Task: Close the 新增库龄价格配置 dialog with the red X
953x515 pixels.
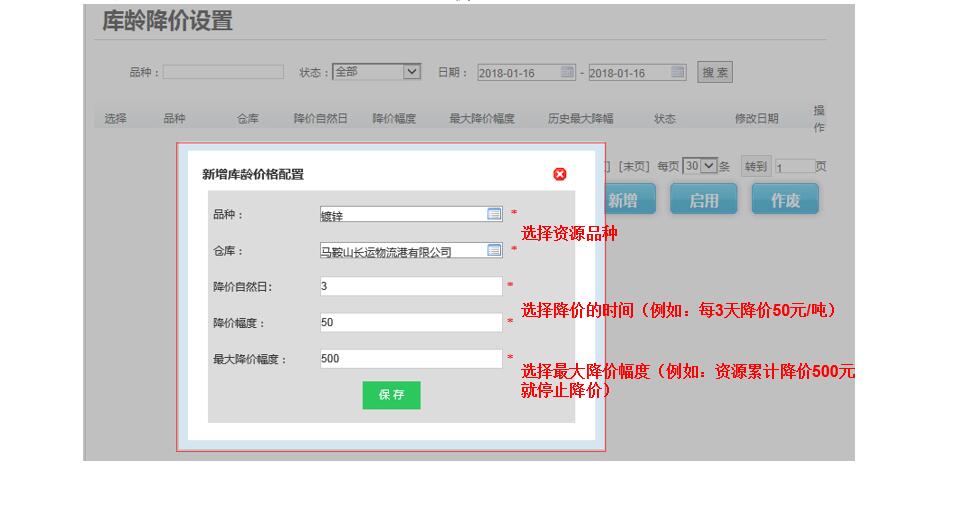Action: [560, 174]
